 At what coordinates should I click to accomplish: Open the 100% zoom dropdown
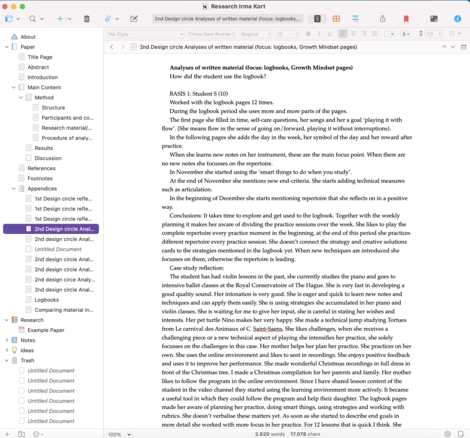(x=119, y=434)
